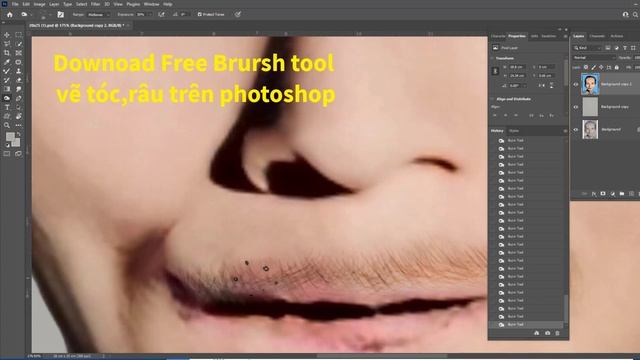Click the Home icon in options bar

[x=9, y=15]
